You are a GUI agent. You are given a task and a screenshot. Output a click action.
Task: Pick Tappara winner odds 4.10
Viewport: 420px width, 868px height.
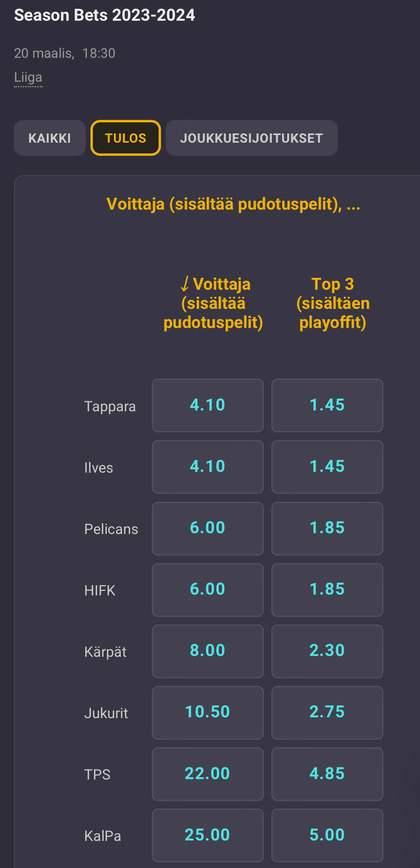coord(208,405)
